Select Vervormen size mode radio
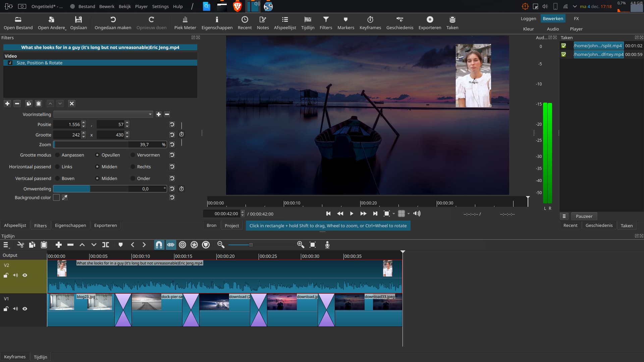This screenshot has height=362, width=644. (133, 155)
